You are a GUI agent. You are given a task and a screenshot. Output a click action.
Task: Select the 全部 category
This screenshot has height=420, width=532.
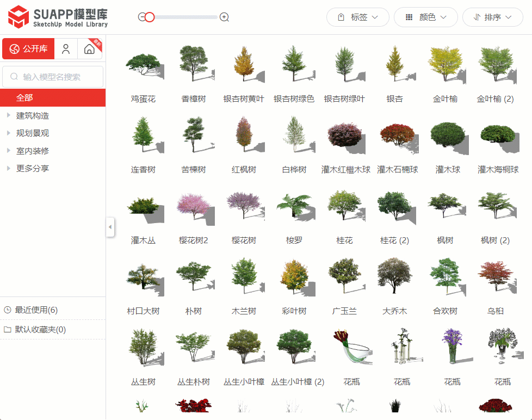coord(24,98)
